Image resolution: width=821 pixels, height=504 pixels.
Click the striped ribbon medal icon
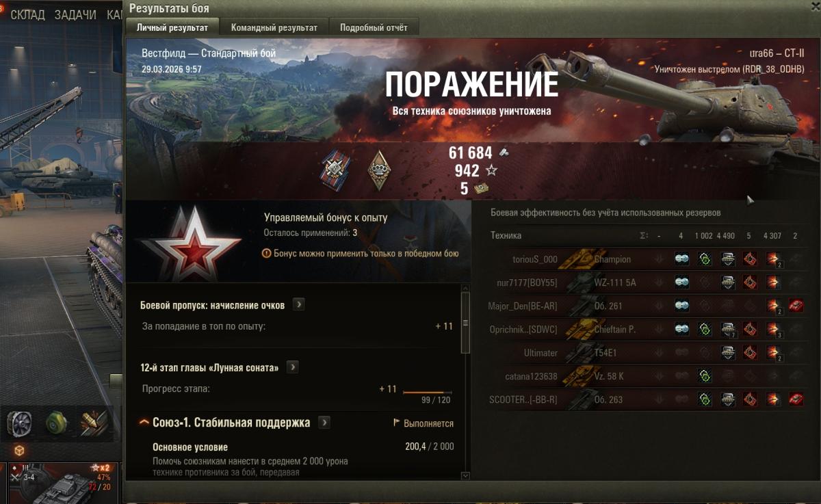tap(335, 169)
